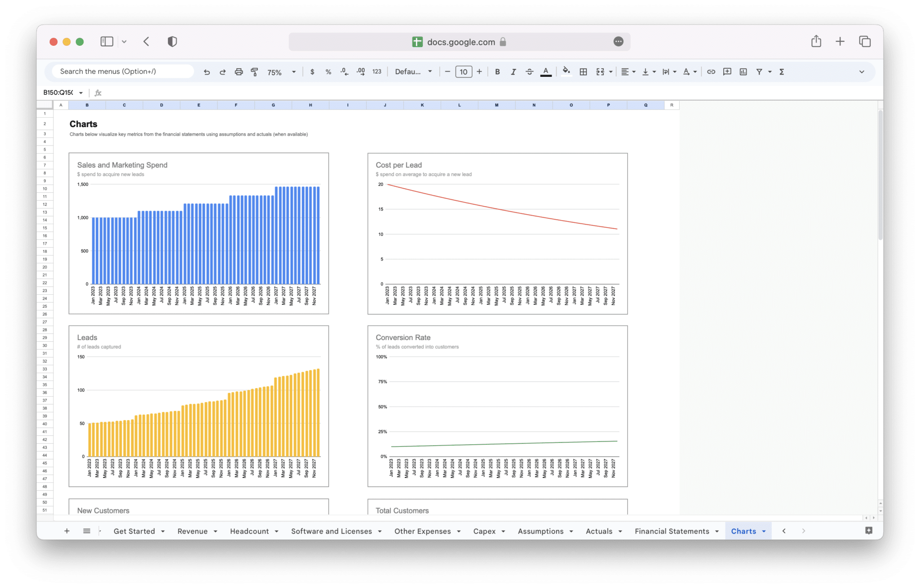The image size is (920, 588).
Task: Switch to Get Started sheet tab
Action: click(134, 531)
